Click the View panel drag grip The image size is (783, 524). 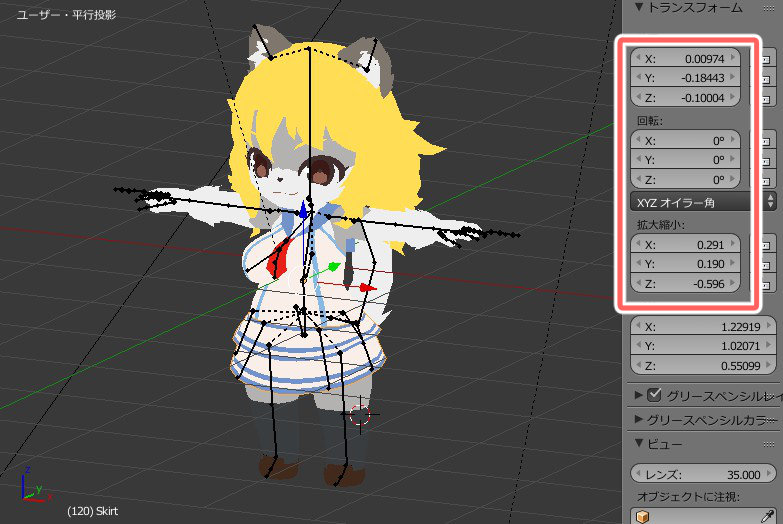pyautogui.click(x=771, y=443)
